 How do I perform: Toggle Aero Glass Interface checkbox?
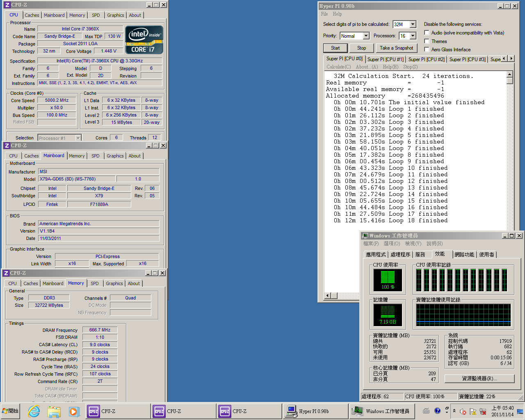click(427, 50)
